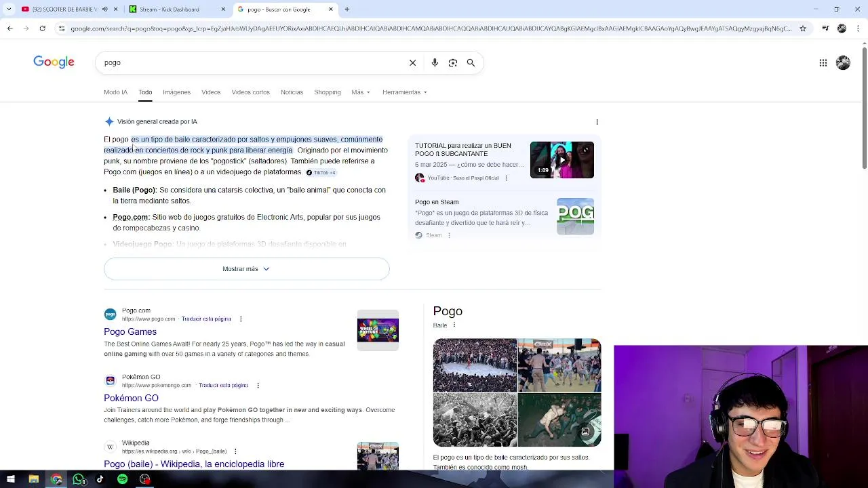
Task: Click the magnifier search submit icon
Action: pyautogui.click(x=471, y=63)
